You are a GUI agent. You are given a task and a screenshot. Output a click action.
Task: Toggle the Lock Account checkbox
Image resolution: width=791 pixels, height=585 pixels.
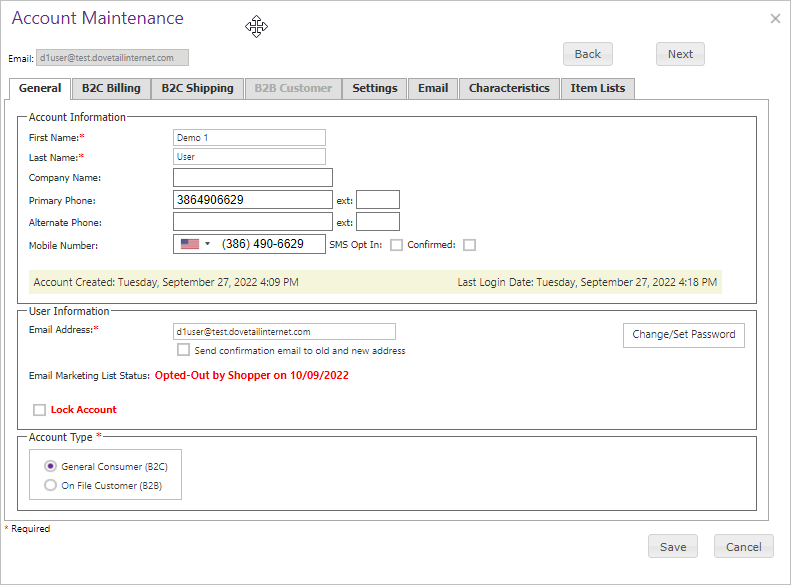coord(39,410)
